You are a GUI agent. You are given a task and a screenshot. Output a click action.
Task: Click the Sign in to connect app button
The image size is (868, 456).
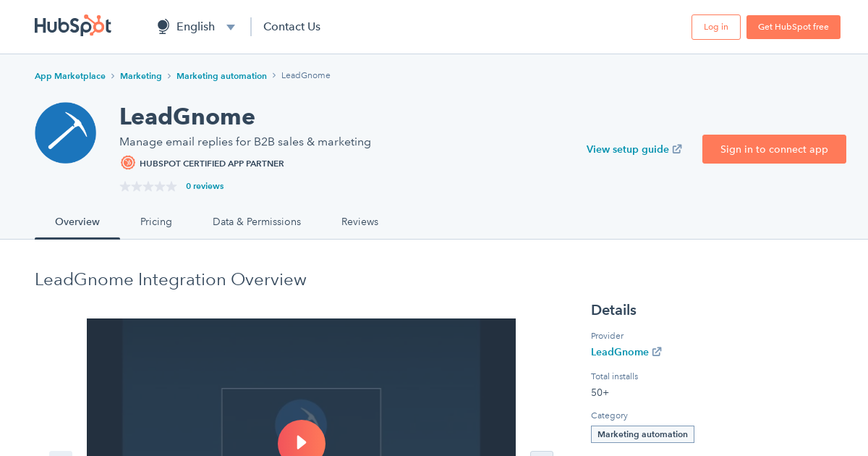coord(774,149)
